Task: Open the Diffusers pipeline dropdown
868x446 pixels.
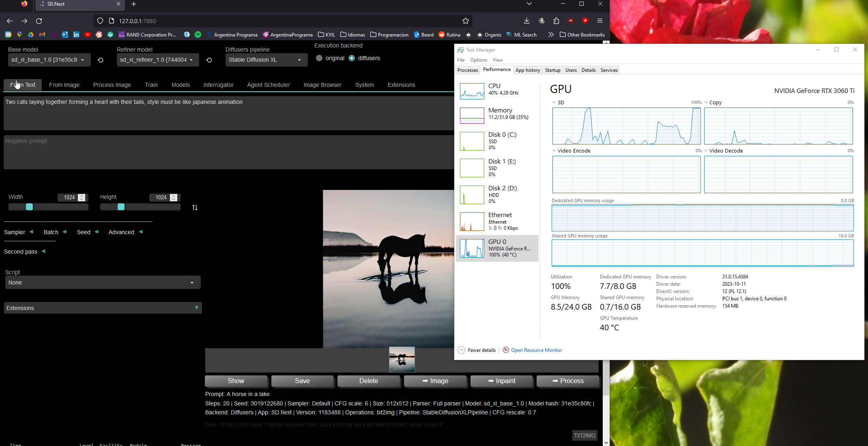Action: point(266,60)
